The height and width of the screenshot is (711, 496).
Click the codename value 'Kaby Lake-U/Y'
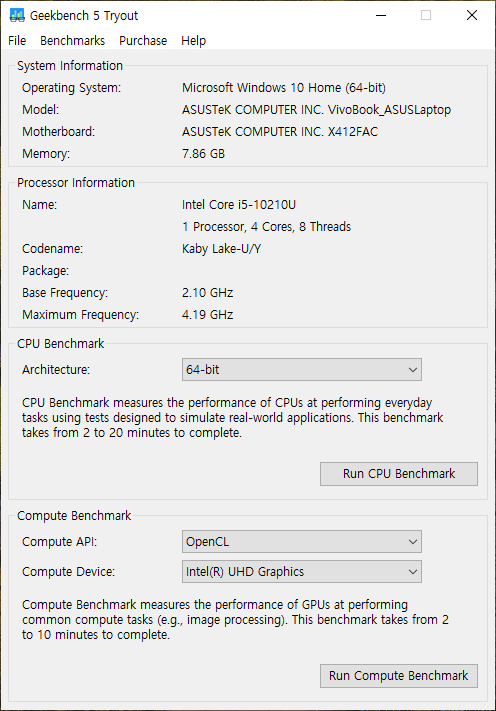click(x=221, y=249)
